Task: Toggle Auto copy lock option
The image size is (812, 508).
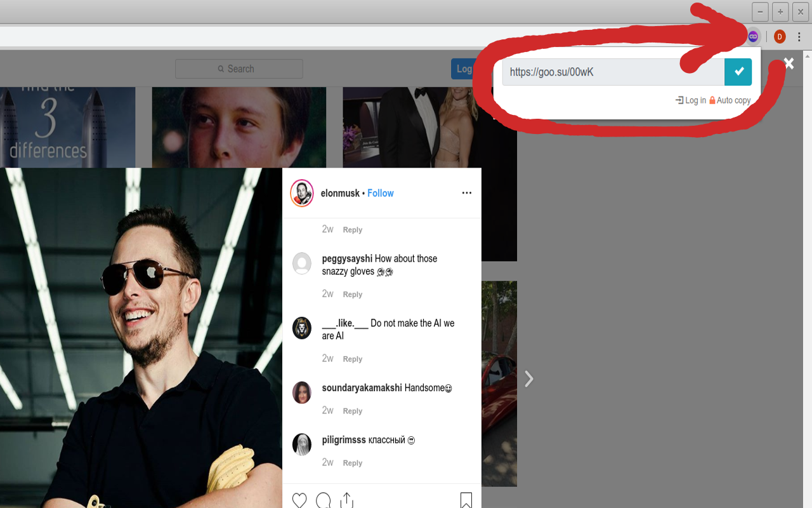Action: 730,100
